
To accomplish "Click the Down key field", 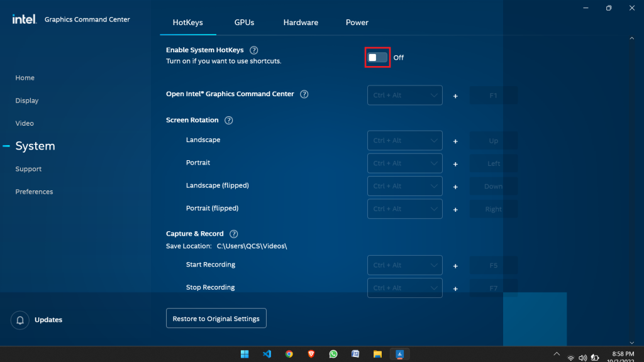I will point(493,186).
